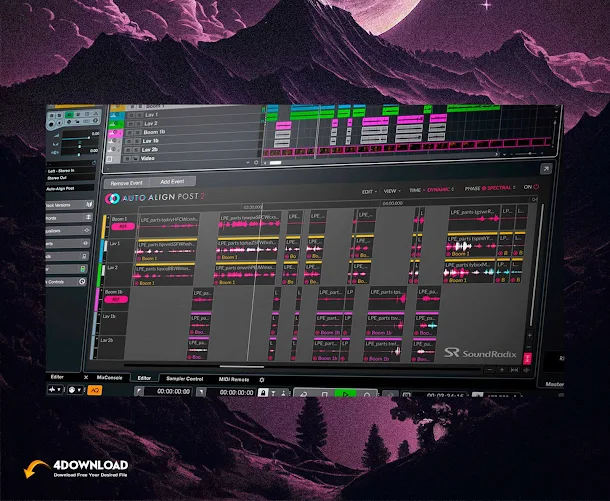Solo the Lav 2b track in track list

click(137, 150)
